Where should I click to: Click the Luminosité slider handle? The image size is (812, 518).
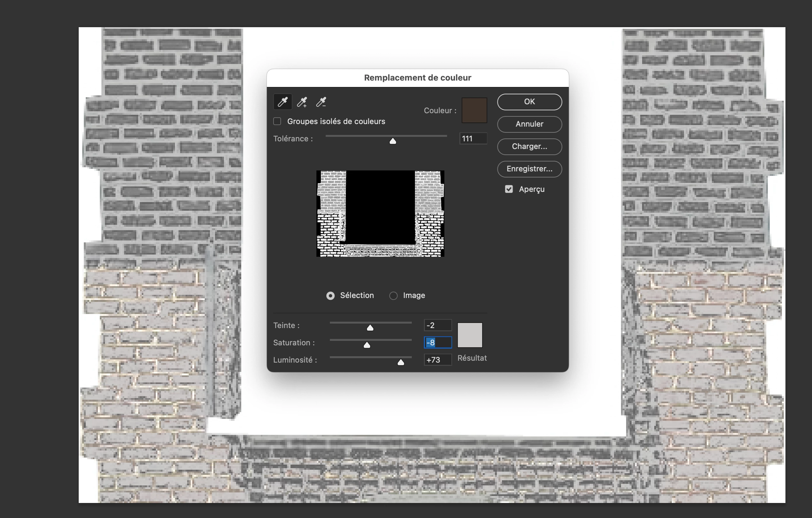[401, 362]
